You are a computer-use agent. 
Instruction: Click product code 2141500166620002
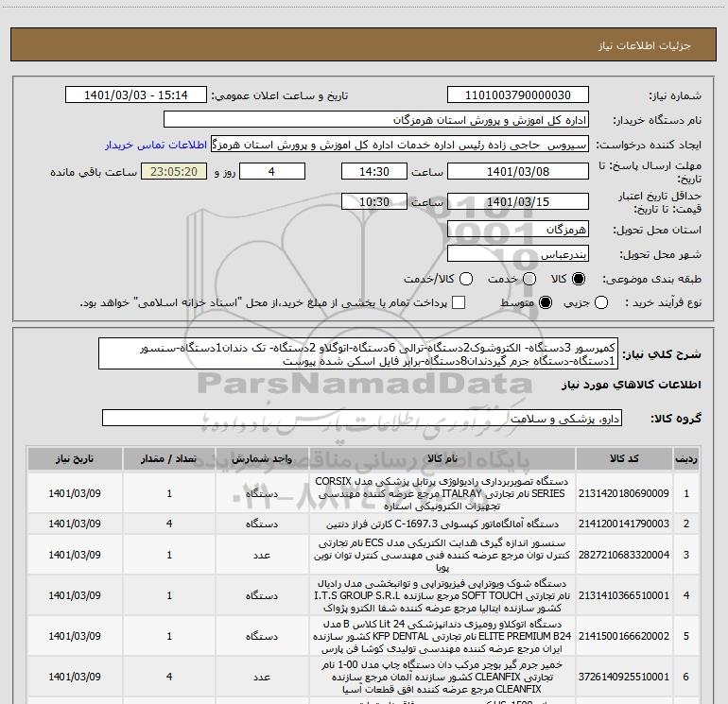[x=624, y=636]
